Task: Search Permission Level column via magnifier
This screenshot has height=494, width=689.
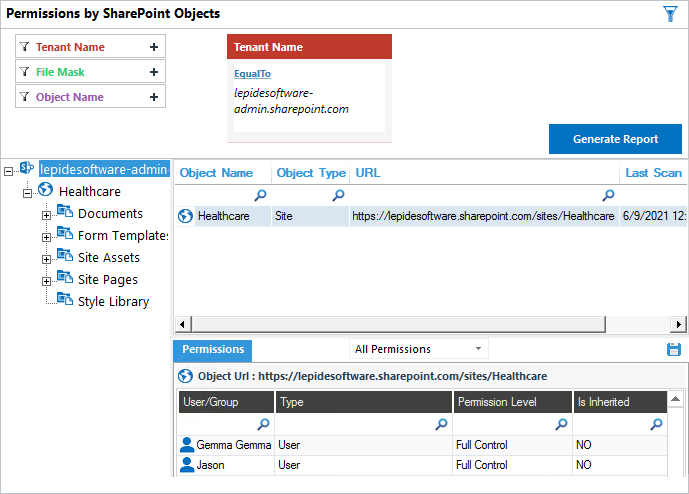Action: click(x=561, y=425)
